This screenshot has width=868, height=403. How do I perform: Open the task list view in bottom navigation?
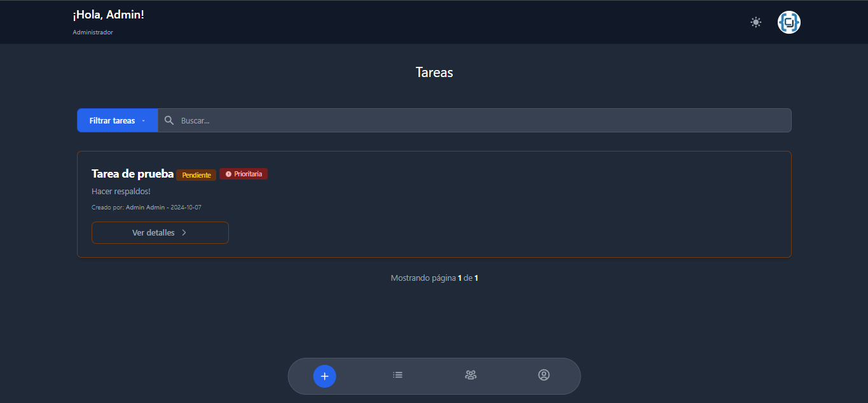pyautogui.click(x=397, y=375)
